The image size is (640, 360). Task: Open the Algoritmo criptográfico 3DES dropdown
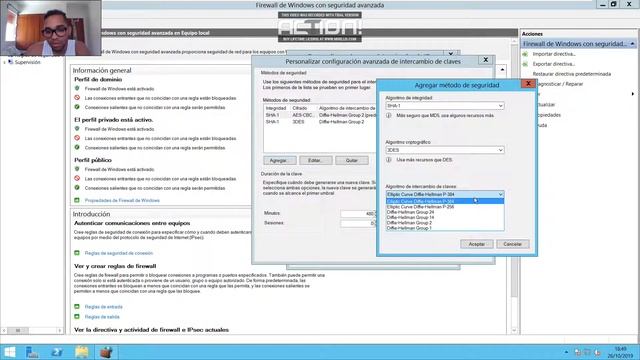click(444, 150)
